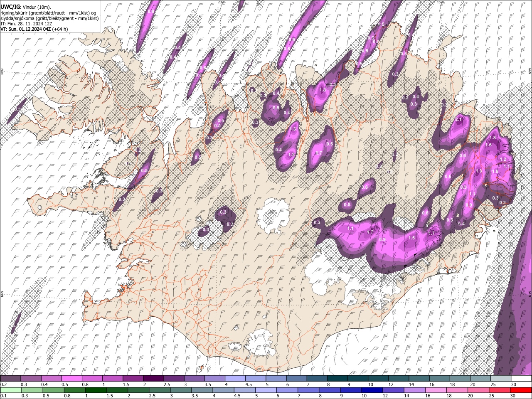
Task: Click dark teal swatch after 8 in snow legend
Action: 337,378
